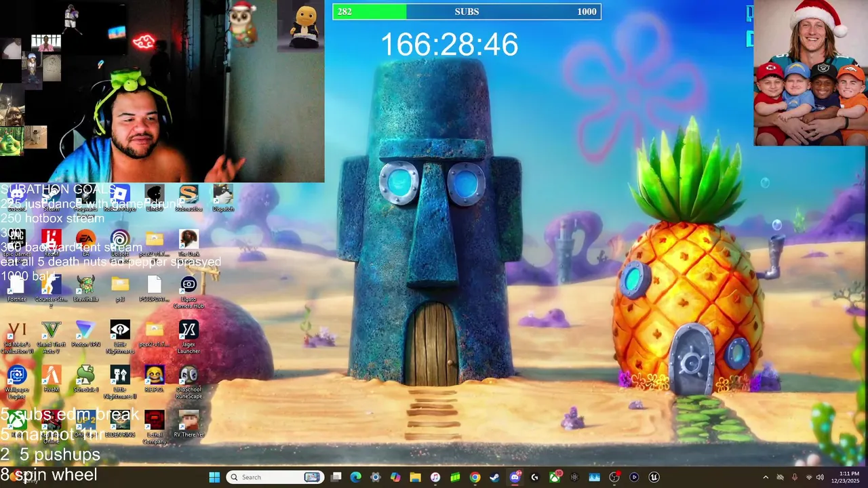Image resolution: width=868 pixels, height=488 pixels.
Task: Open the FiveM desktop shortcut
Action: coord(51,379)
